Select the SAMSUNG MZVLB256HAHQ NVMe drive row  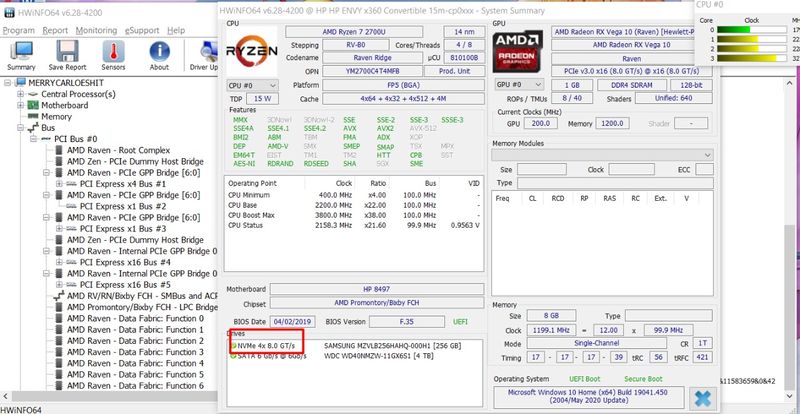(x=356, y=346)
